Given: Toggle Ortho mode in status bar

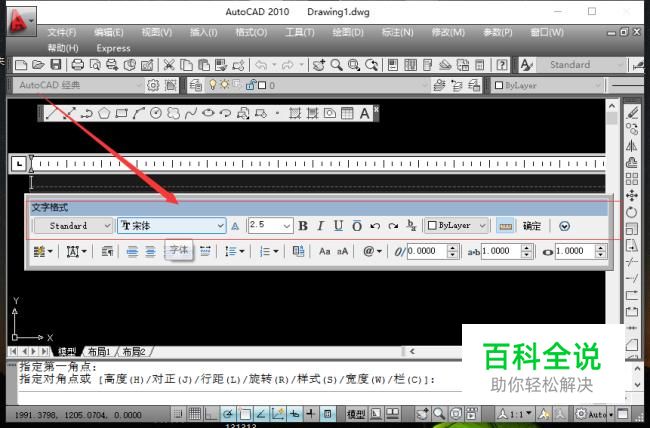Looking at the screenshot, I should 211,413.
